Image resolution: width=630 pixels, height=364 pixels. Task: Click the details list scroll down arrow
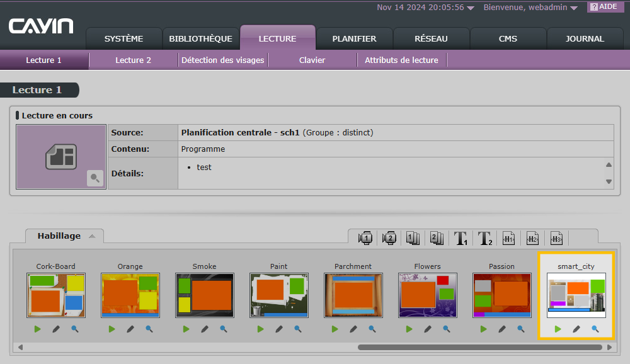(x=609, y=181)
